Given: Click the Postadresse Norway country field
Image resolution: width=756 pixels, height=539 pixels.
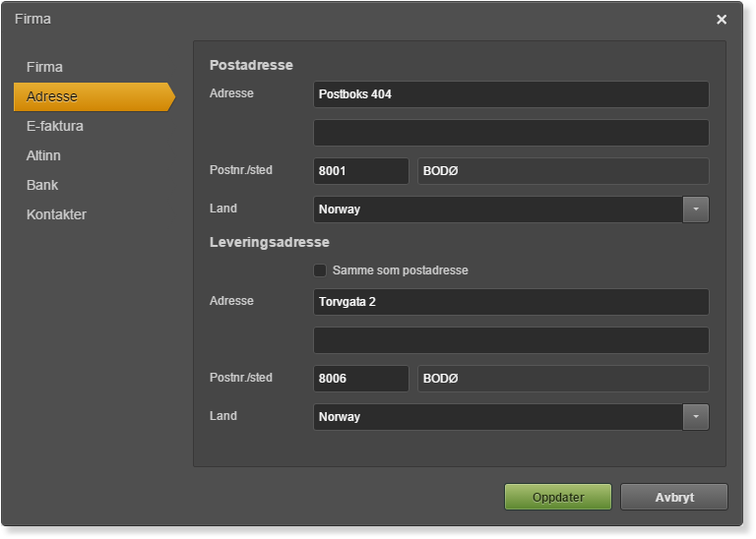Looking at the screenshot, I should pyautogui.click(x=498, y=210).
